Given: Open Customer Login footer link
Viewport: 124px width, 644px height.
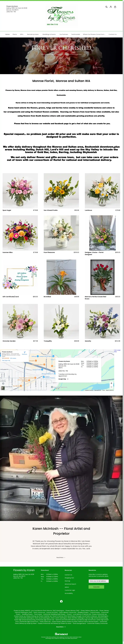Looking at the screenshot, I should click(x=70, y=590).
